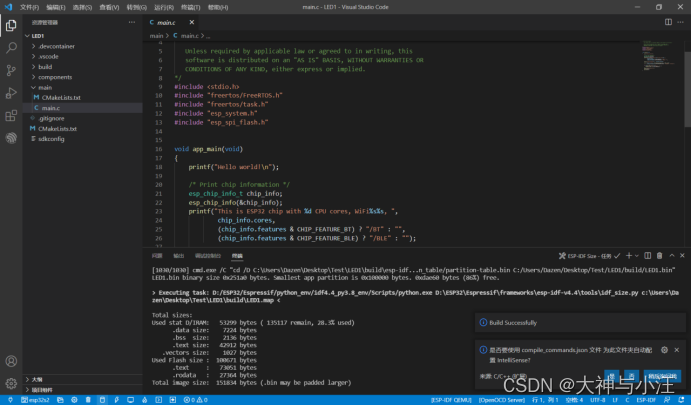Open the File menu
The height and width of the screenshot is (405, 691).
pyautogui.click(x=29, y=7)
